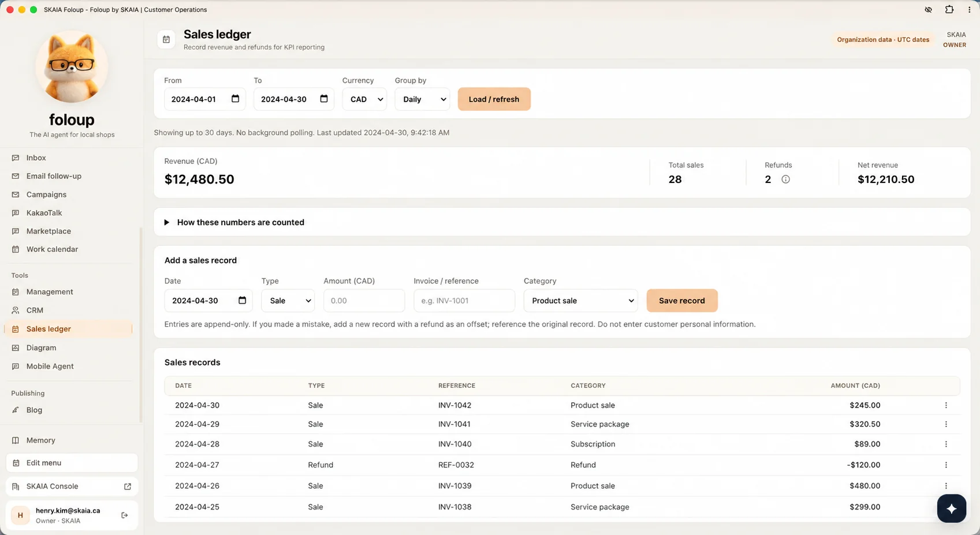This screenshot has width=980, height=535.
Task: Click the Organization data · UTC dates badge
Action: pos(883,40)
